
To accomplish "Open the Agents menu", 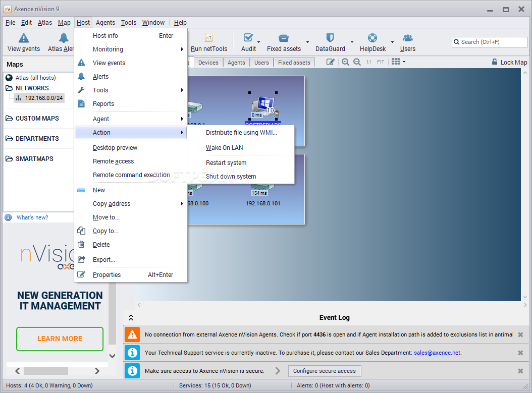I will (105, 23).
